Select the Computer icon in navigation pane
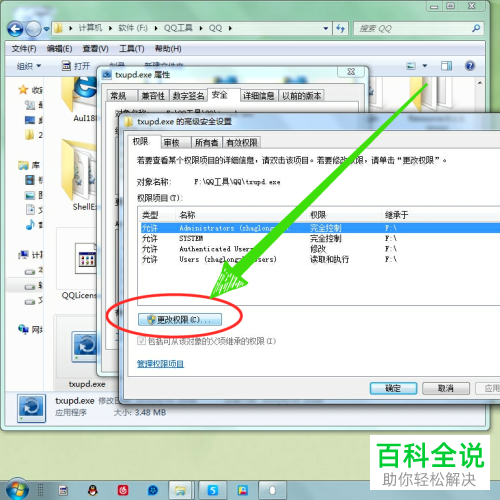 coord(24,255)
